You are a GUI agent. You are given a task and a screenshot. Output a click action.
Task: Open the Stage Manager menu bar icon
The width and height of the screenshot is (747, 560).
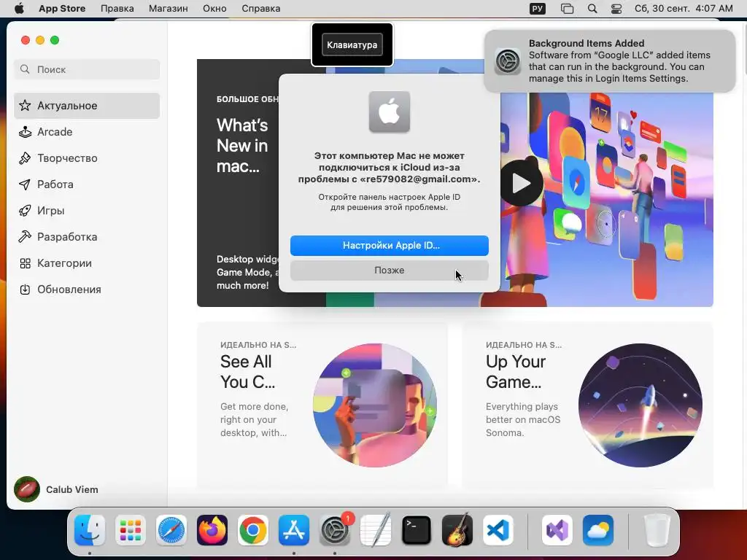(567, 9)
